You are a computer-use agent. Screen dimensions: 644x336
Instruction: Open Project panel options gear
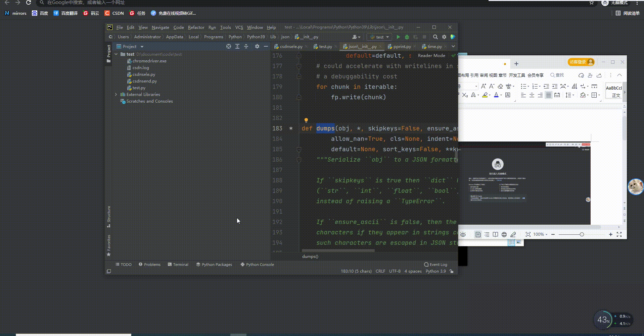(257, 46)
